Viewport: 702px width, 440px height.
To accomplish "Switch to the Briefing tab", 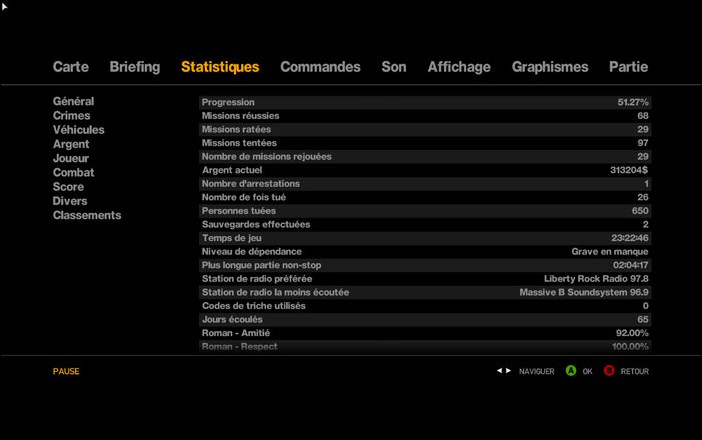I will [x=135, y=67].
